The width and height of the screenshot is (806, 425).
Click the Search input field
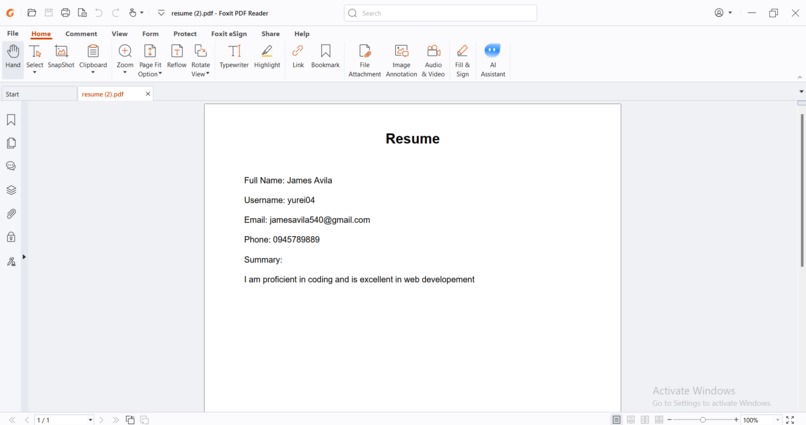[x=441, y=13]
